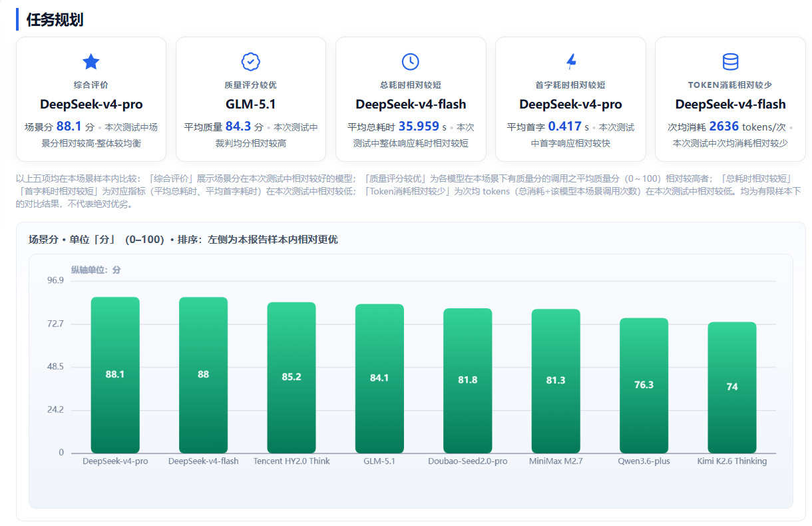
Task: Click the 24.2 y-axis tick label
Action: (56, 409)
